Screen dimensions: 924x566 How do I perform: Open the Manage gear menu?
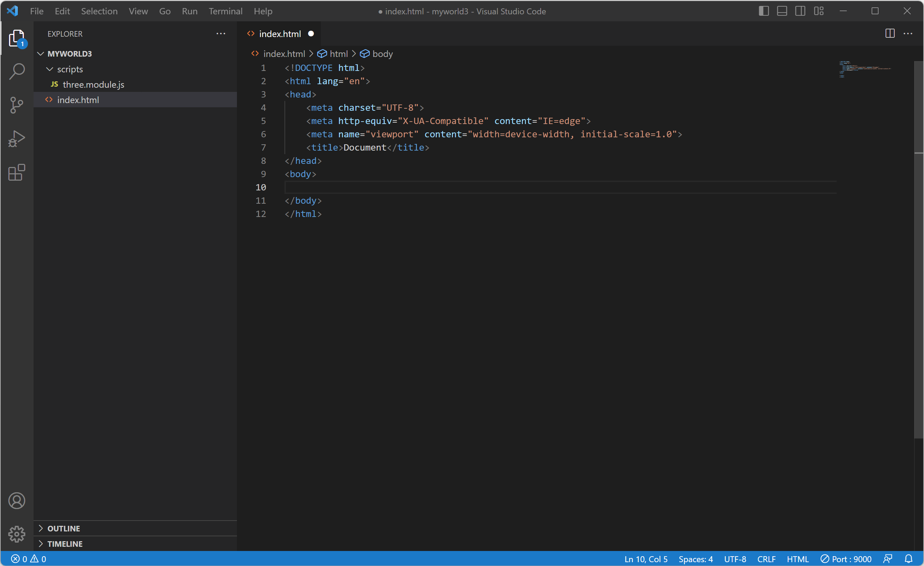[16, 534]
